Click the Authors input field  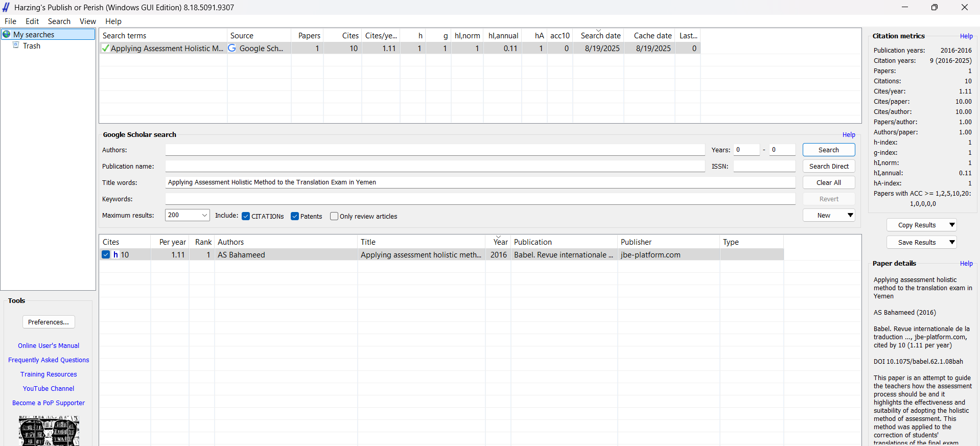435,150
